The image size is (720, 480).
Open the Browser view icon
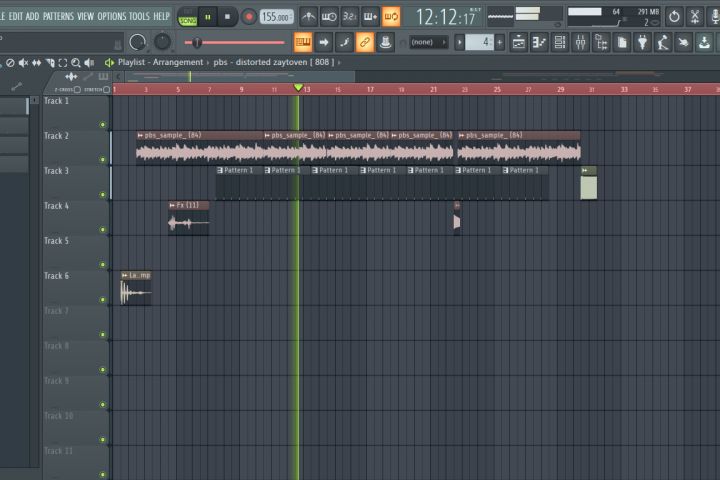click(601, 43)
